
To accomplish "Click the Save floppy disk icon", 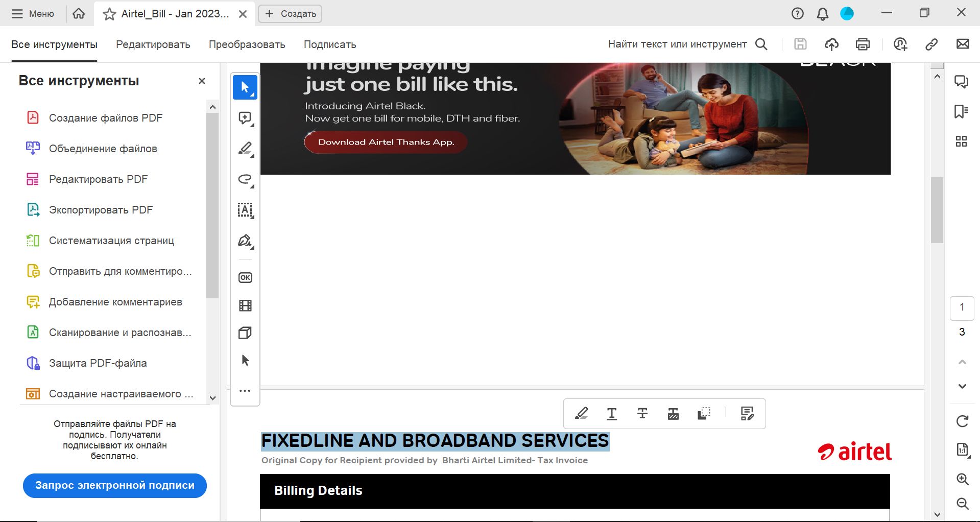I will point(800,44).
